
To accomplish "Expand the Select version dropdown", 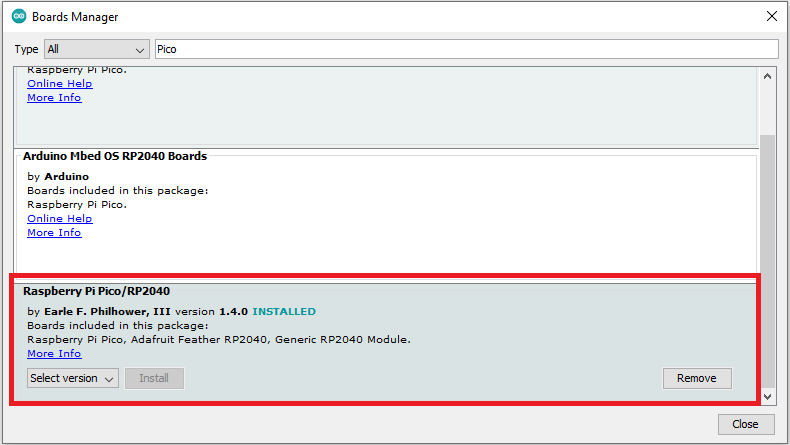I will (x=73, y=378).
